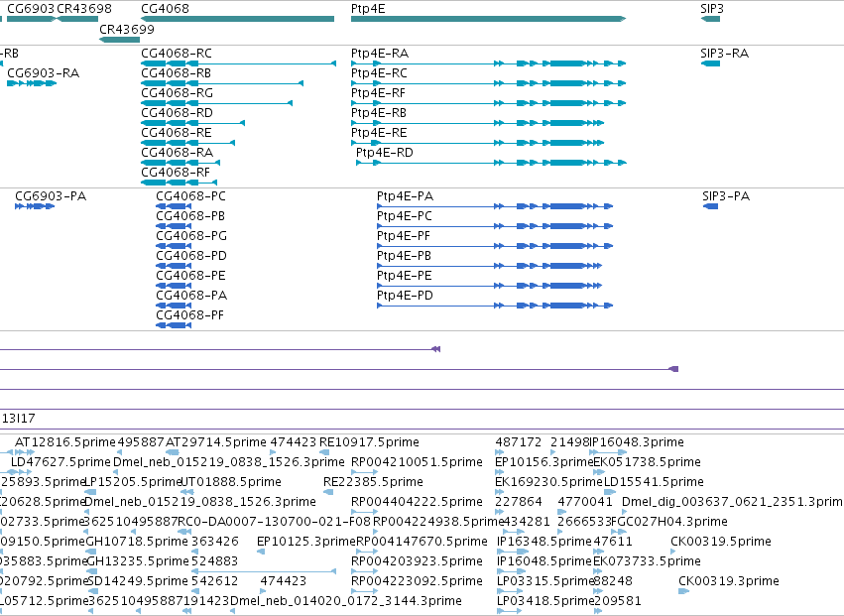The height and width of the screenshot is (616, 844).
Task: Select the Ptp4E-PD protein label
Action: click(x=405, y=296)
